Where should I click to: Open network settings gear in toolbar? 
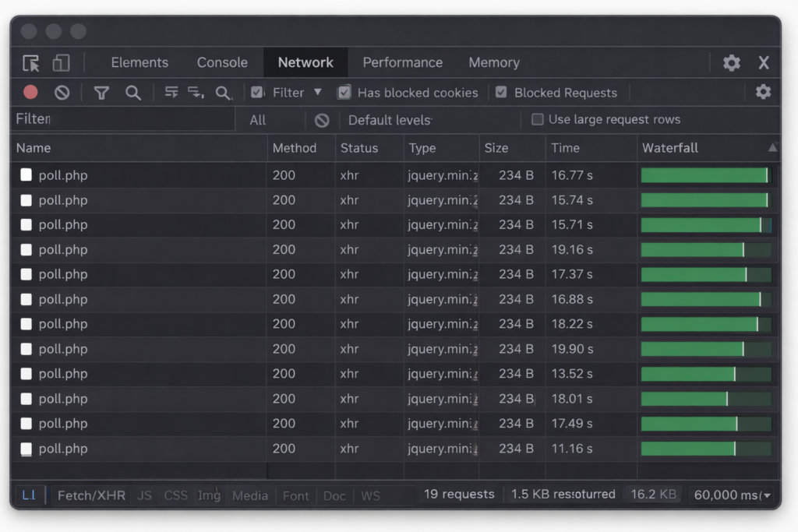tap(763, 92)
